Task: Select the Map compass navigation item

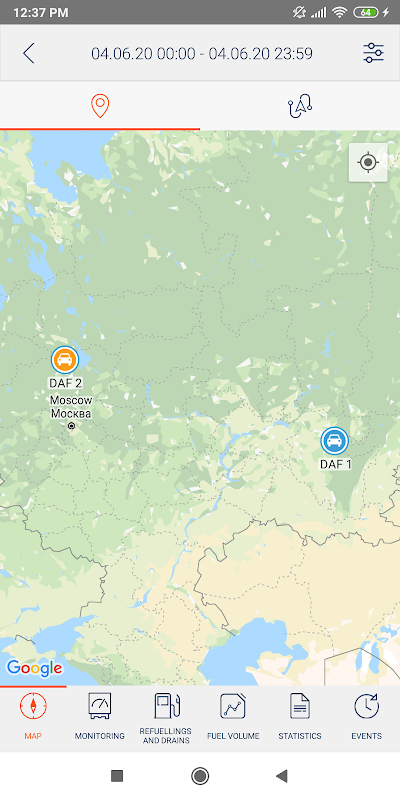Action: (33, 716)
